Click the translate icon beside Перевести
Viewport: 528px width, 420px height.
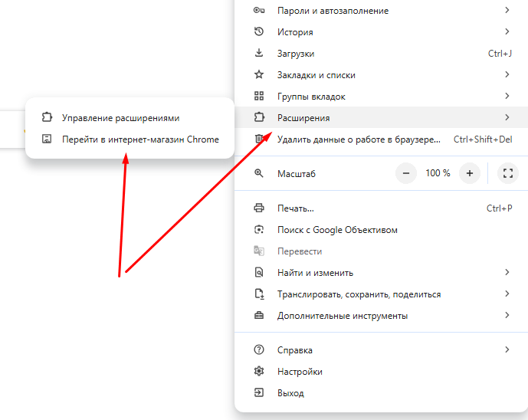click(x=258, y=251)
